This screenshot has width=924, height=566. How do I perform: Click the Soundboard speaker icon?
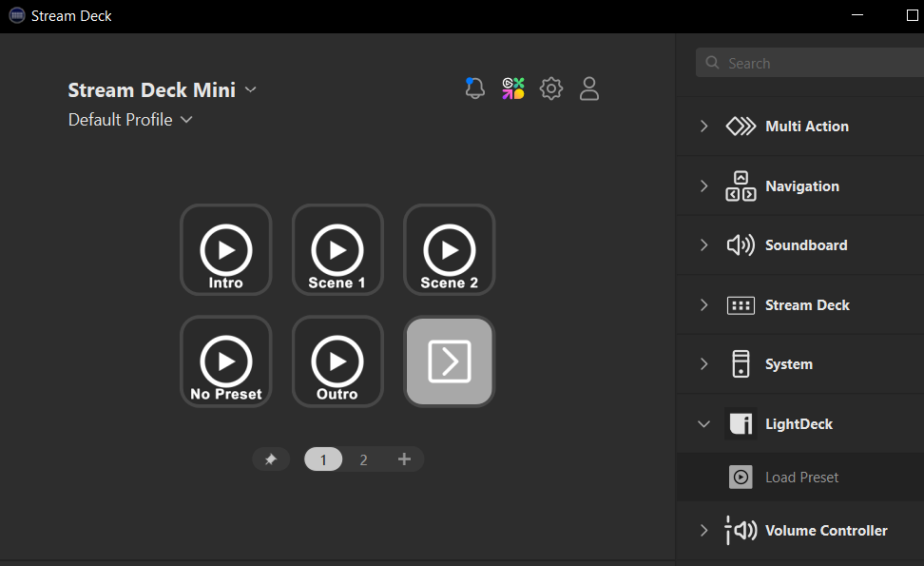(x=741, y=244)
